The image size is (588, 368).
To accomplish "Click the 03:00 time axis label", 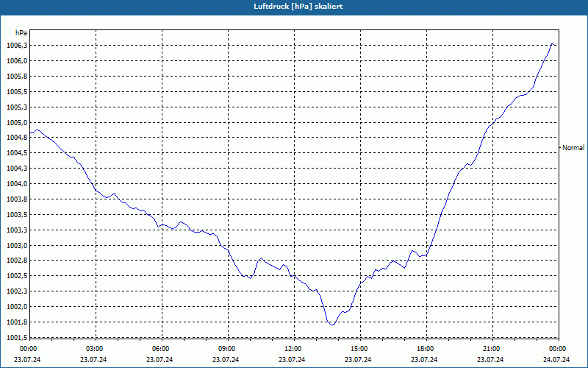I will [x=96, y=349].
